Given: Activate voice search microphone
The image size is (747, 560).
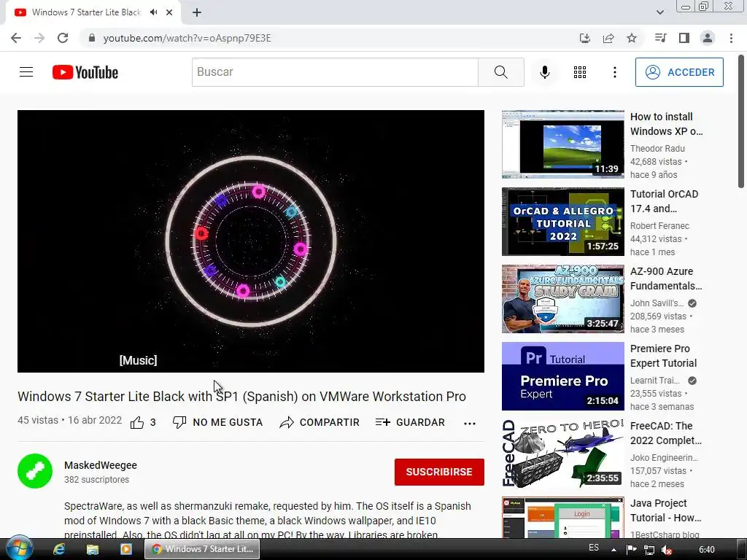Looking at the screenshot, I should point(544,72).
